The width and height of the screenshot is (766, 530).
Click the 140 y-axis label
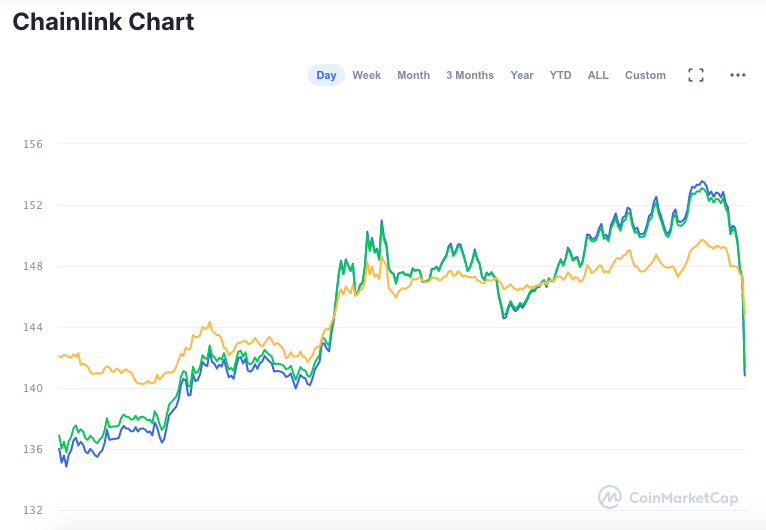point(33,388)
